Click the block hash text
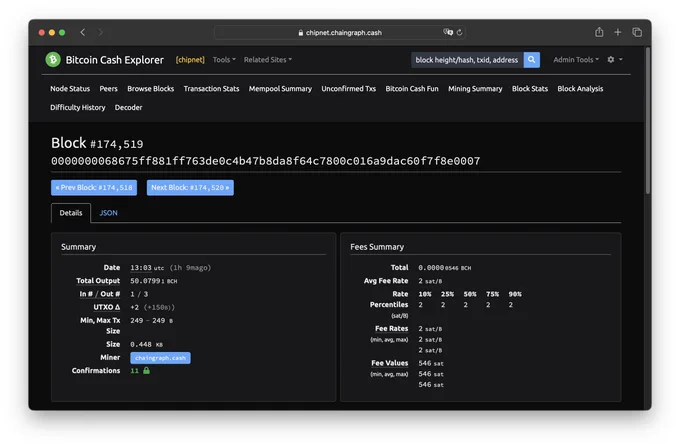Image resolution: width=680 pixels, height=448 pixels. pos(265,161)
